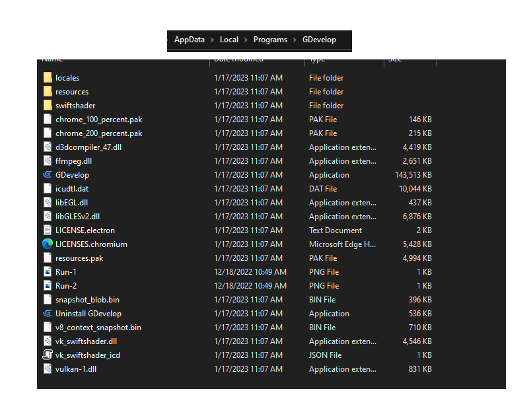
Task: Select the file name snapshot_blob.bin
Action: (x=87, y=300)
